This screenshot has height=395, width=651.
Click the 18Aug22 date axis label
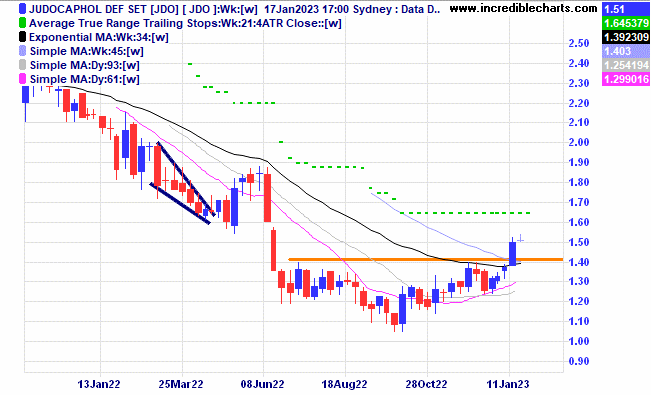345,384
